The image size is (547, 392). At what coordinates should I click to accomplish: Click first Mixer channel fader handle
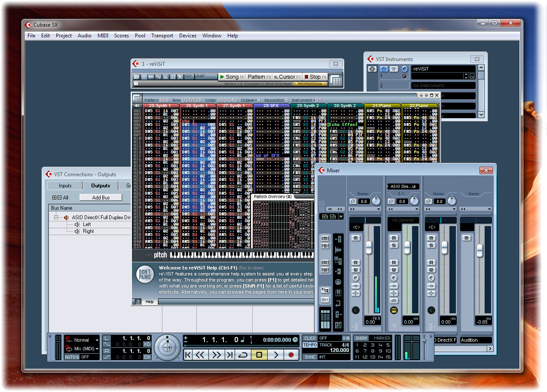coord(369,247)
